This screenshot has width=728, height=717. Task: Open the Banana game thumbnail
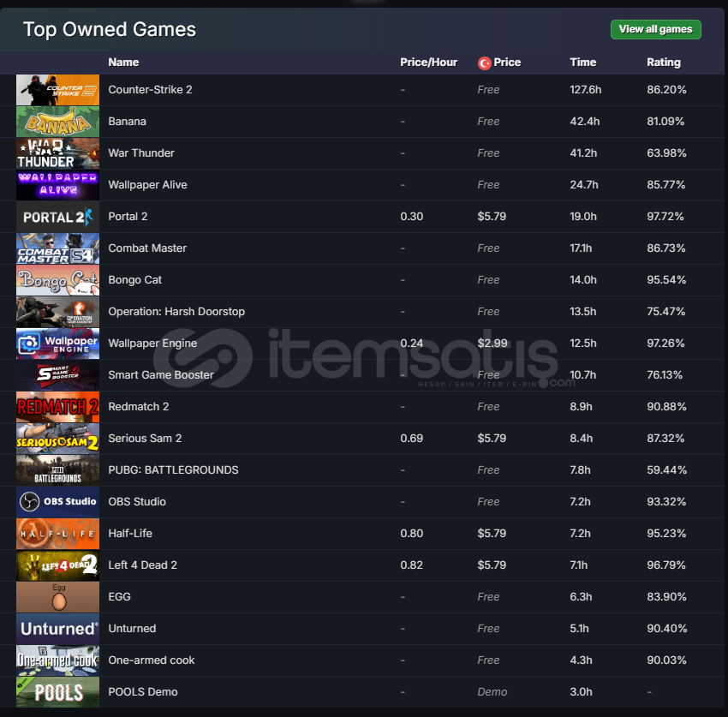point(57,122)
